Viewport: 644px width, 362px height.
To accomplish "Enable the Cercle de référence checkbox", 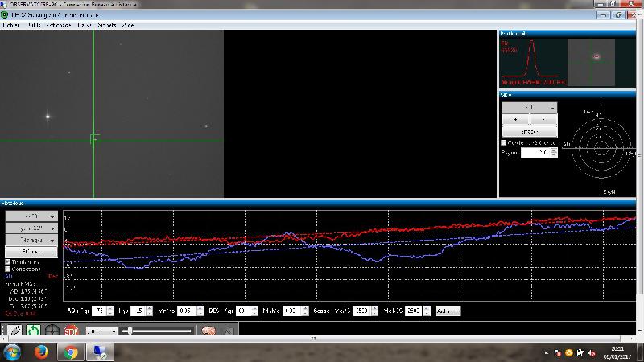I will point(504,143).
